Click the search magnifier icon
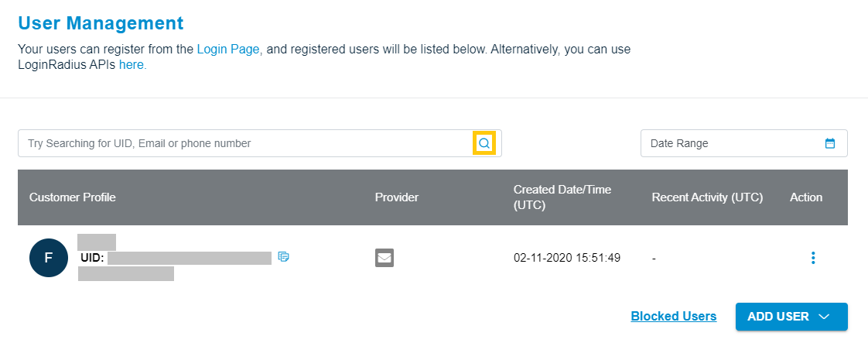Viewport: 868px width, 343px height. point(484,143)
